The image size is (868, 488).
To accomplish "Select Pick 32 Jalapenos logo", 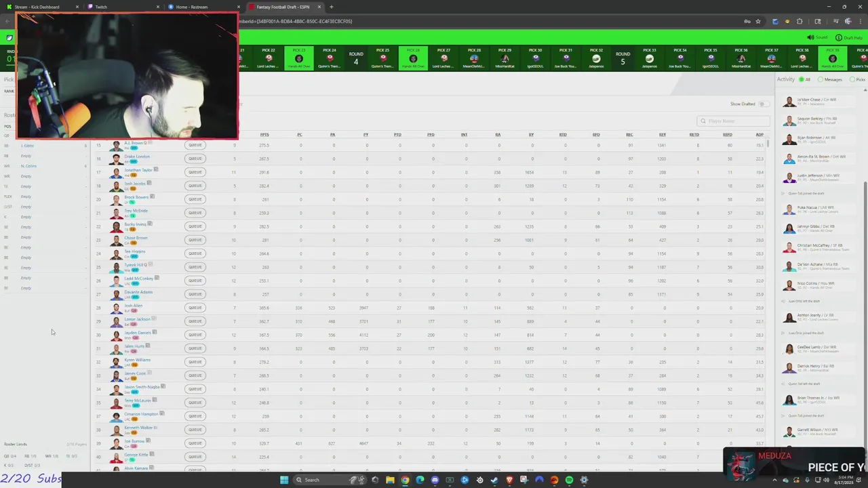I will click(x=596, y=59).
